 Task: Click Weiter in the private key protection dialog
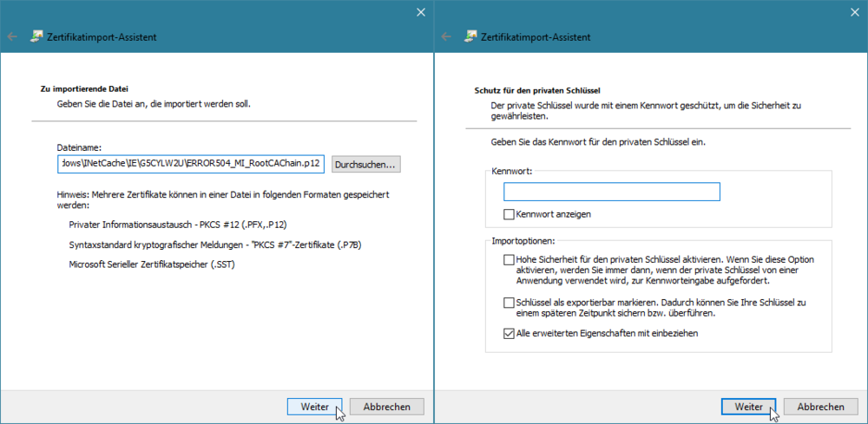pos(749,407)
